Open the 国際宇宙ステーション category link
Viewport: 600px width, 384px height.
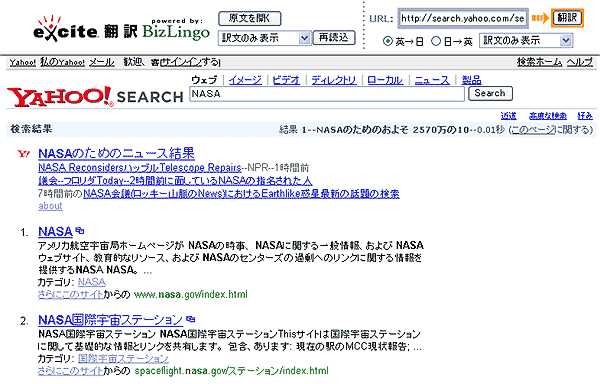pyautogui.click(x=123, y=358)
